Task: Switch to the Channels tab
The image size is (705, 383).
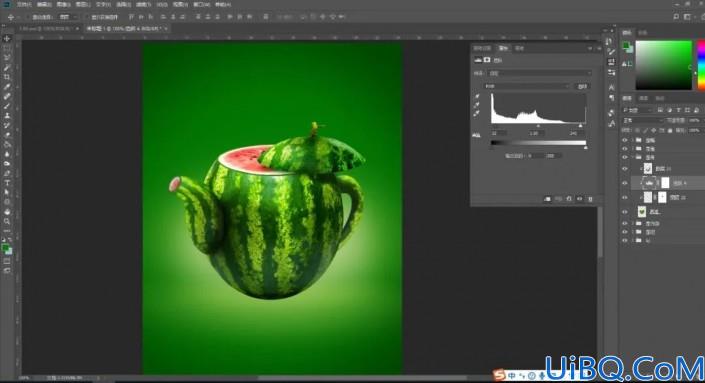Action: coord(643,98)
